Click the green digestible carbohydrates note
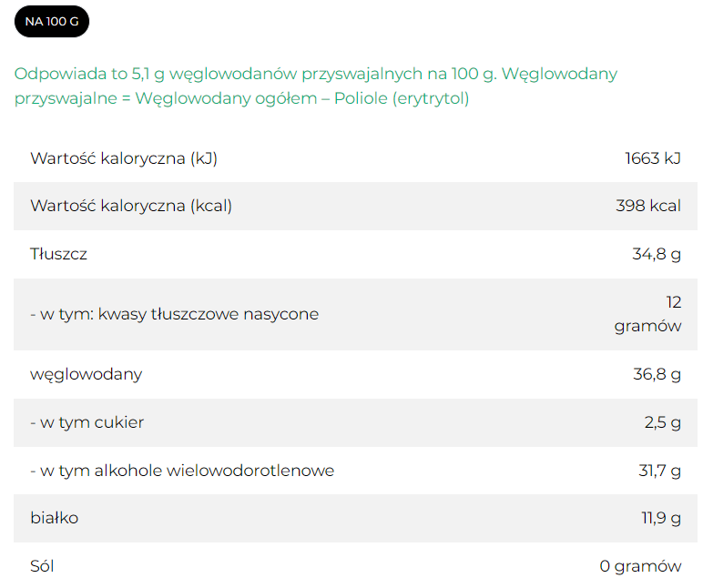The width and height of the screenshot is (703, 588). click(315, 86)
